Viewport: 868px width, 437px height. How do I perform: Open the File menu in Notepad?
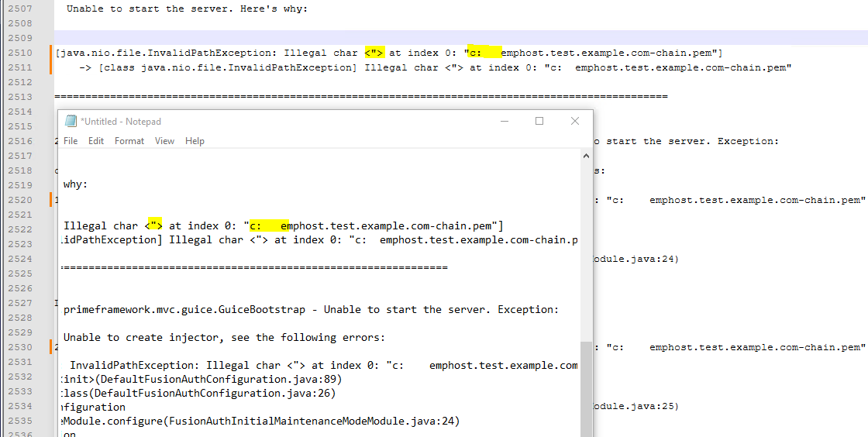71,141
